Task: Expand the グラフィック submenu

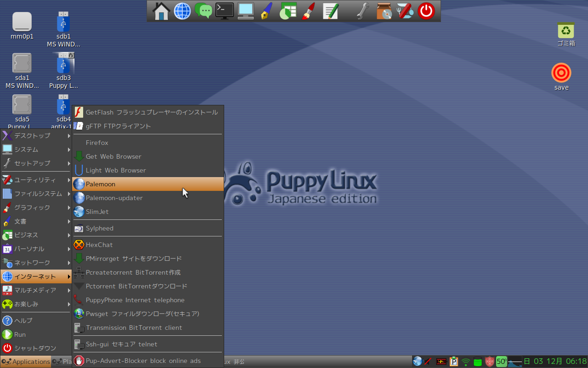Action: [x=36, y=207]
